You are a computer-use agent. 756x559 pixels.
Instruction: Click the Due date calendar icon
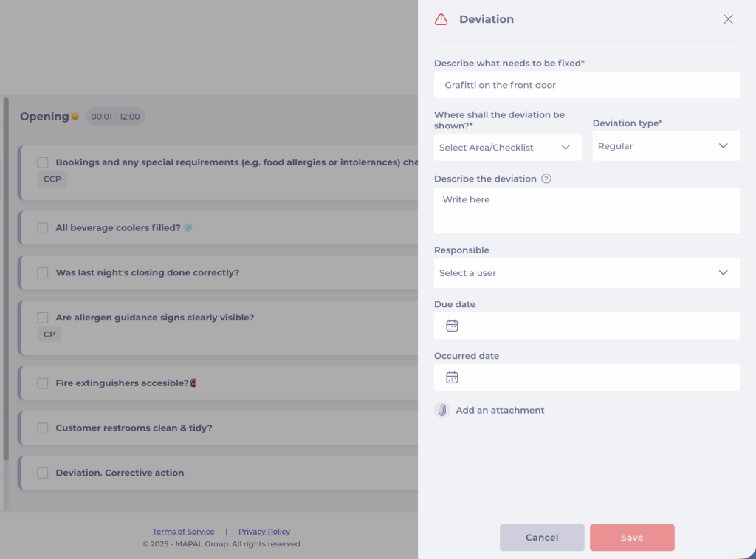[x=452, y=326]
